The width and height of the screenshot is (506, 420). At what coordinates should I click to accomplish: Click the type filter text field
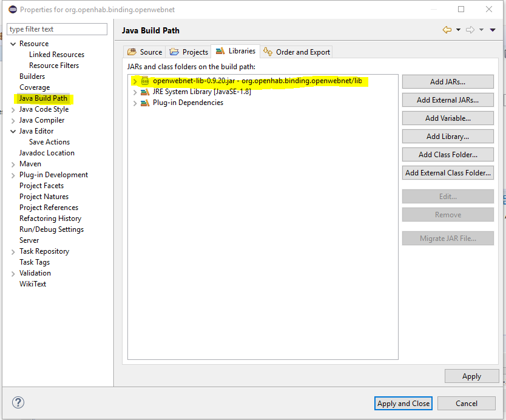point(57,29)
